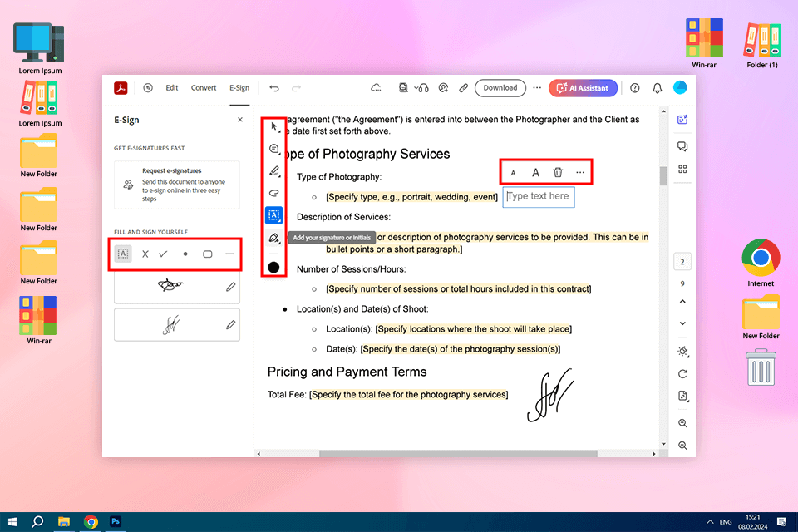Image resolution: width=798 pixels, height=532 pixels.
Task: Select the highlighter pen tool
Action: 273,171
